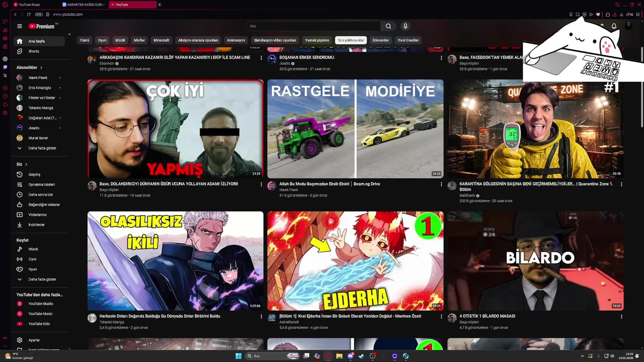The width and height of the screenshot is (644, 362).
Task: Expand Daha fazla göster under Keşfet
Action: [42, 279]
